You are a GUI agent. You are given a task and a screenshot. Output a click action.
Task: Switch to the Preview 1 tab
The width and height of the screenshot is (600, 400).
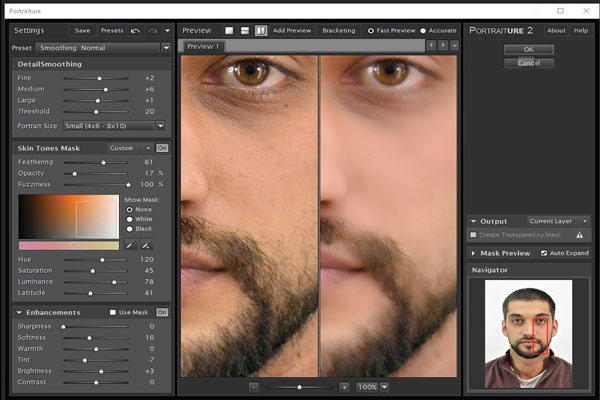click(201, 46)
